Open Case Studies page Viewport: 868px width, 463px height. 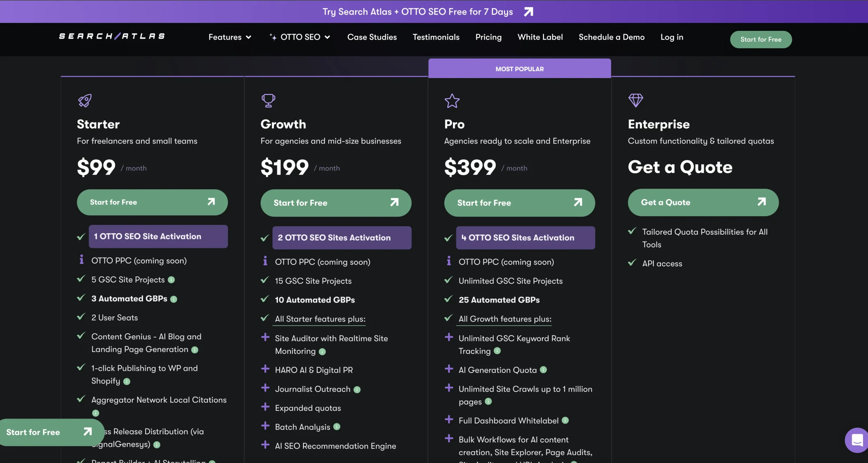click(372, 37)
